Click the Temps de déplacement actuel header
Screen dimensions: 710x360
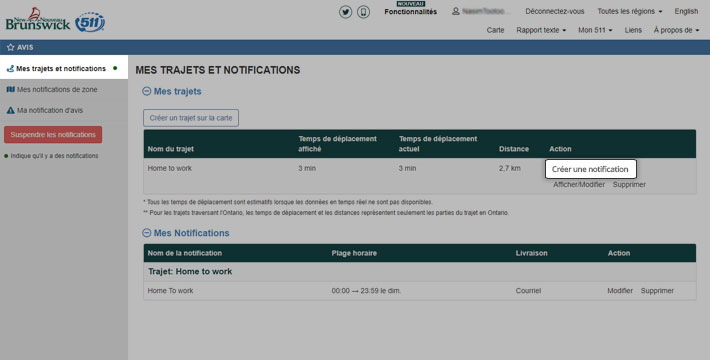click(438, 144)
